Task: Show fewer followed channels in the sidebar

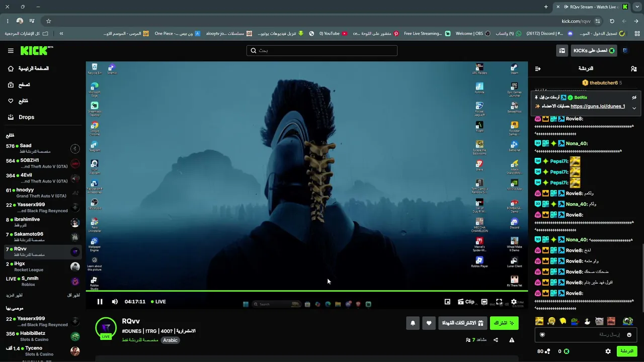Action: (73, 295)
